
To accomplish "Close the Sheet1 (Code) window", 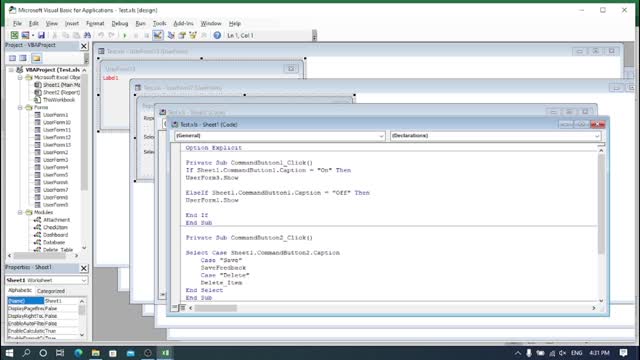I will tap(598, 124).
